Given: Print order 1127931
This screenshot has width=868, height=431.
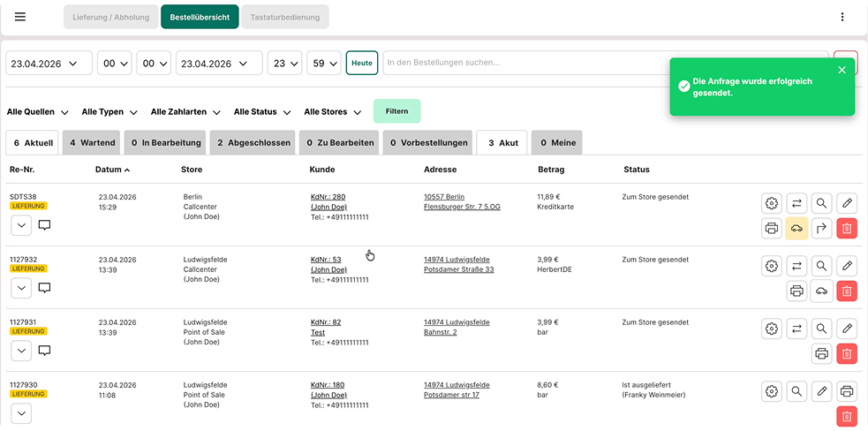Looking at the screenshot, I should [821, 353].
